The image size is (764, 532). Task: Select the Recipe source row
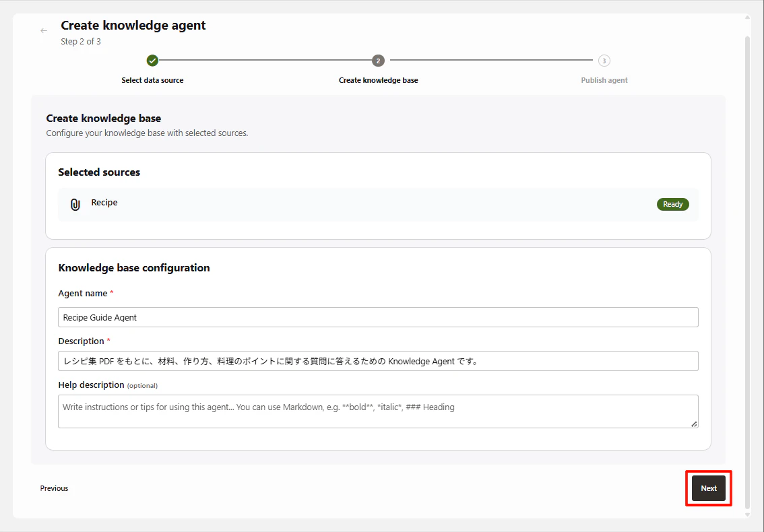pos(378,204)
